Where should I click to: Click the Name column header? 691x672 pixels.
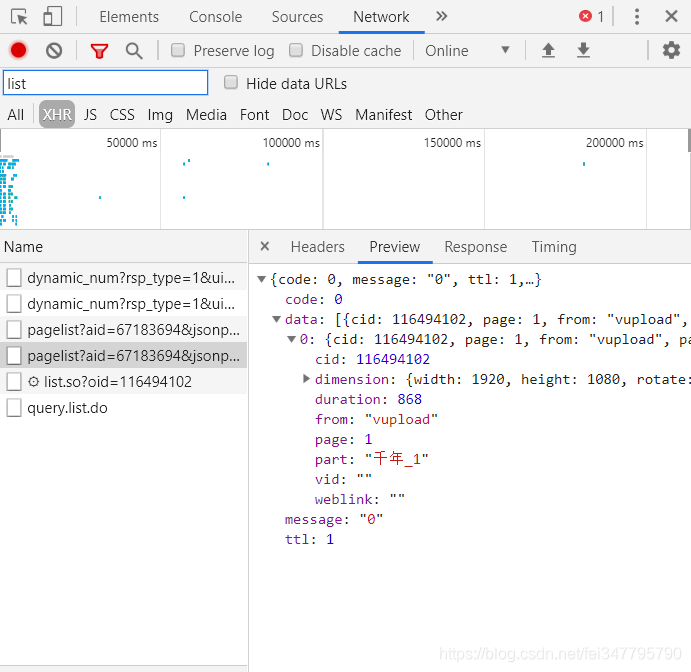pos(123,247)
